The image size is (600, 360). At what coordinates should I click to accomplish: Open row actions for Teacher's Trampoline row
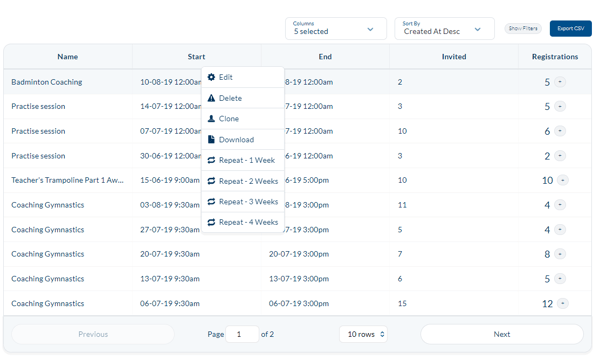(x=562, y=180)
